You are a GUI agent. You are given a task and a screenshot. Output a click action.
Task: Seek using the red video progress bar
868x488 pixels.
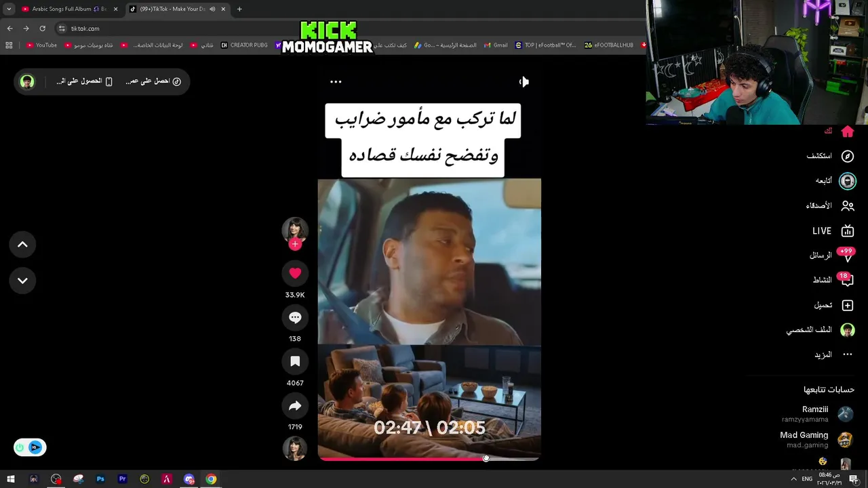tap(429, 459)
